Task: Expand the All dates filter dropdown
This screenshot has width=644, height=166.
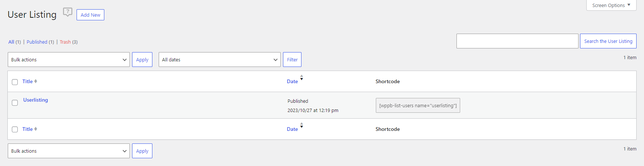Action: (x=219, y=60)
